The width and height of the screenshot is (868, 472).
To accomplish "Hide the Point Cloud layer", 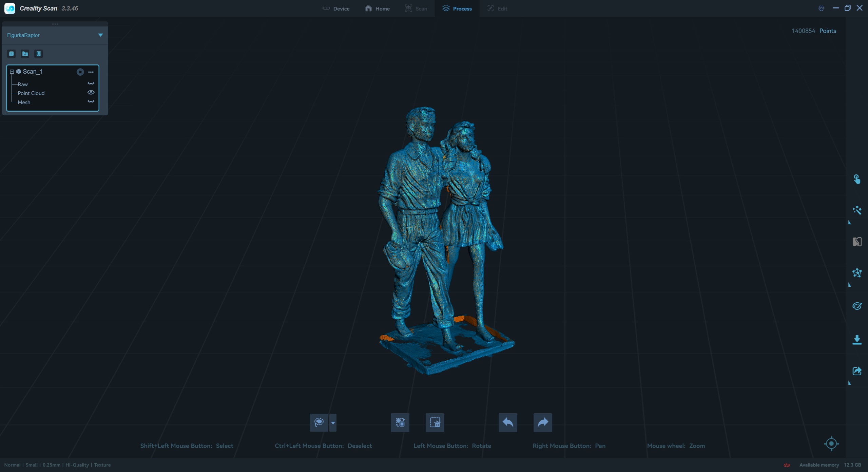I will pyautogui.click(x=91, y=93).
